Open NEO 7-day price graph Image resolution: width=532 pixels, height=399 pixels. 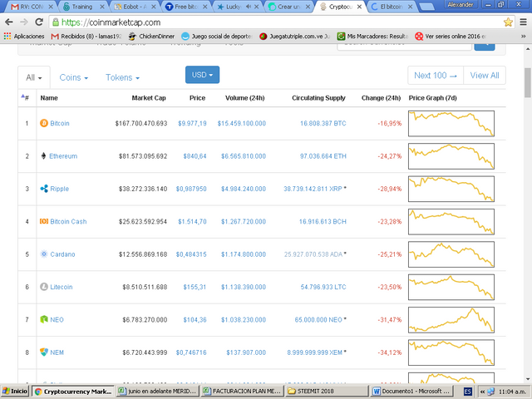click(451, 319)
